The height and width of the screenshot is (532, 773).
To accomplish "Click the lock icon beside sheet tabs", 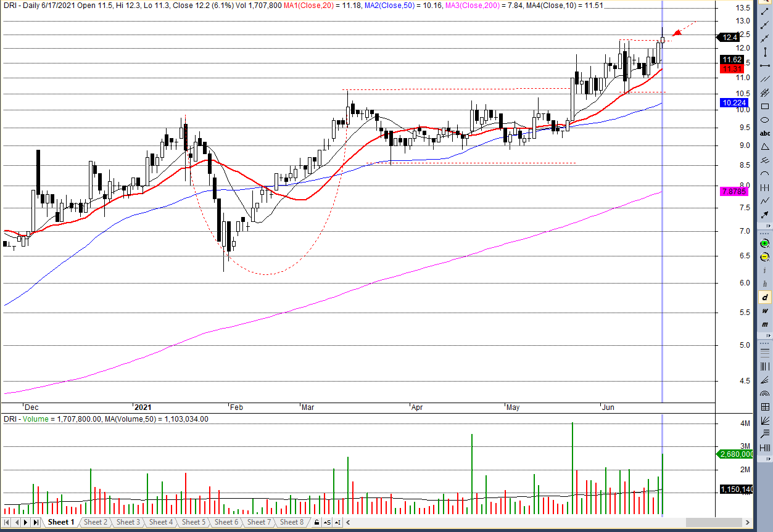I will click(x=316, y=523).
